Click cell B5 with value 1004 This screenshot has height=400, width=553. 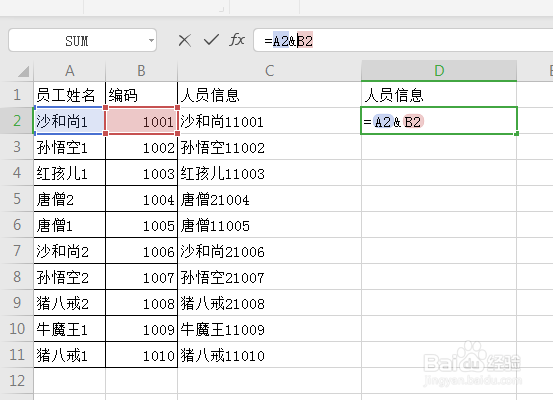141,199
